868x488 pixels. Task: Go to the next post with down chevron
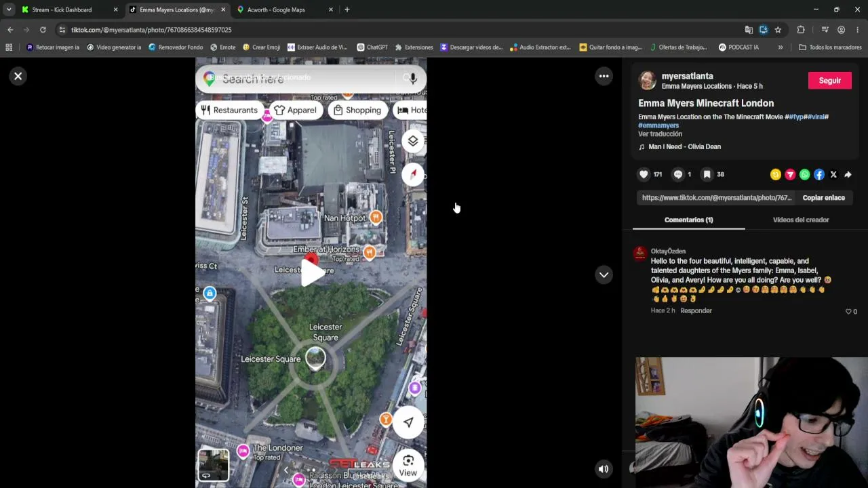click(x=604, y=274)
